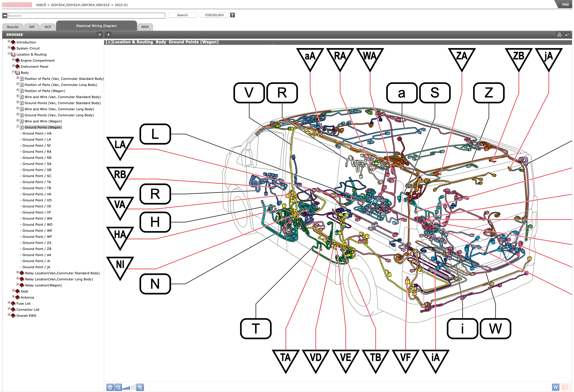574x392 pixels.
Task: Expand the Fuse List tree node
Action: (x=9, y=303)
